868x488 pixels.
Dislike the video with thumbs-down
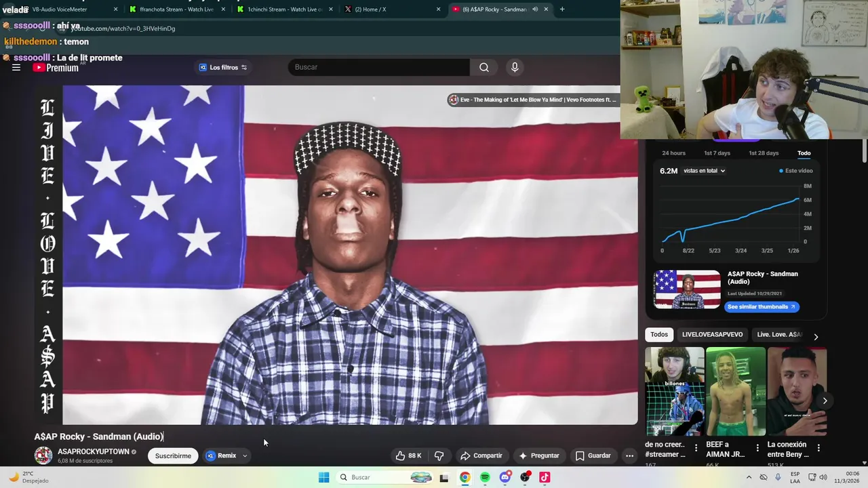439,455
